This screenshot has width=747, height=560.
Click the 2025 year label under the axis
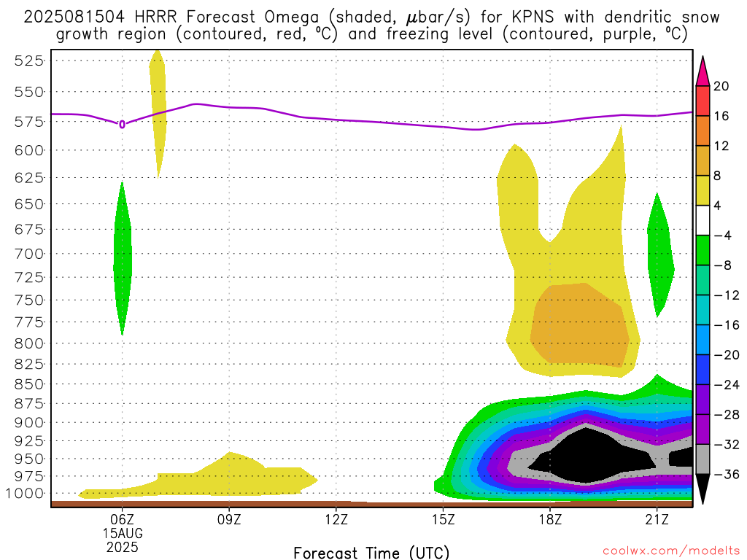pos(123,547)
